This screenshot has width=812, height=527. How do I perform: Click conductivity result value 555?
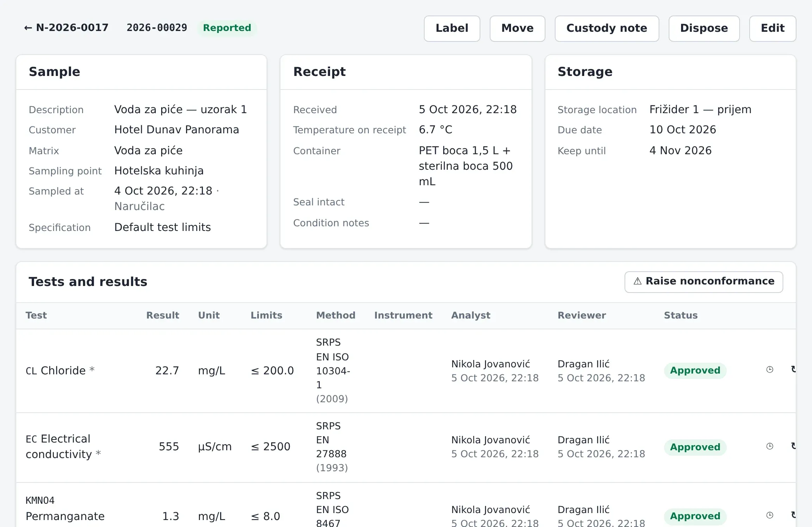tap(169, 447)
